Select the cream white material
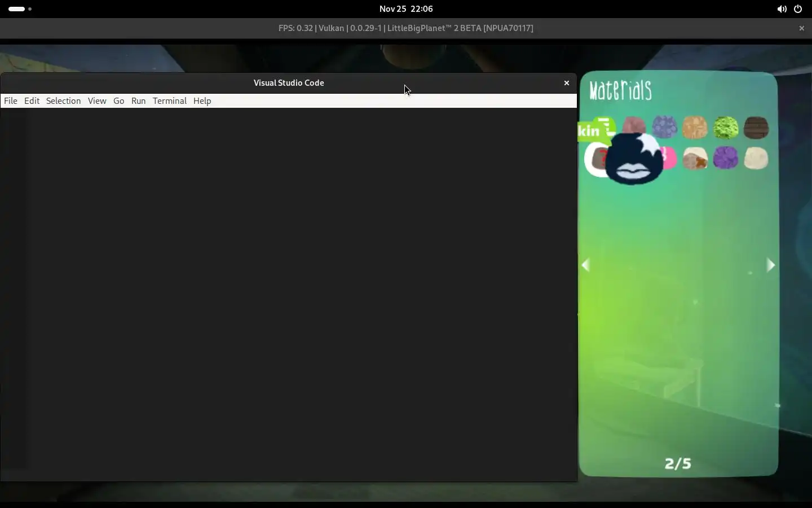812x508 pixels. (756, 159)
